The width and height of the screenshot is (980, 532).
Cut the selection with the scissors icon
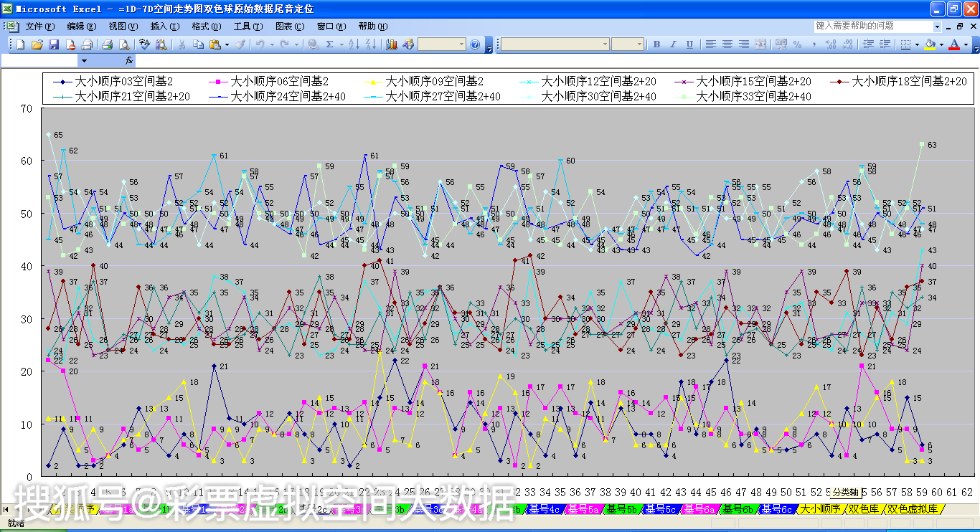pos(182,44)
